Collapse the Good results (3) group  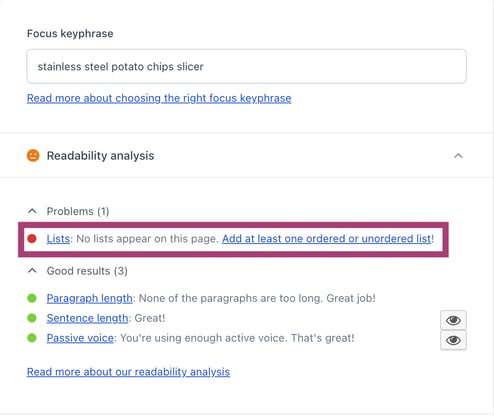[32, 271]
